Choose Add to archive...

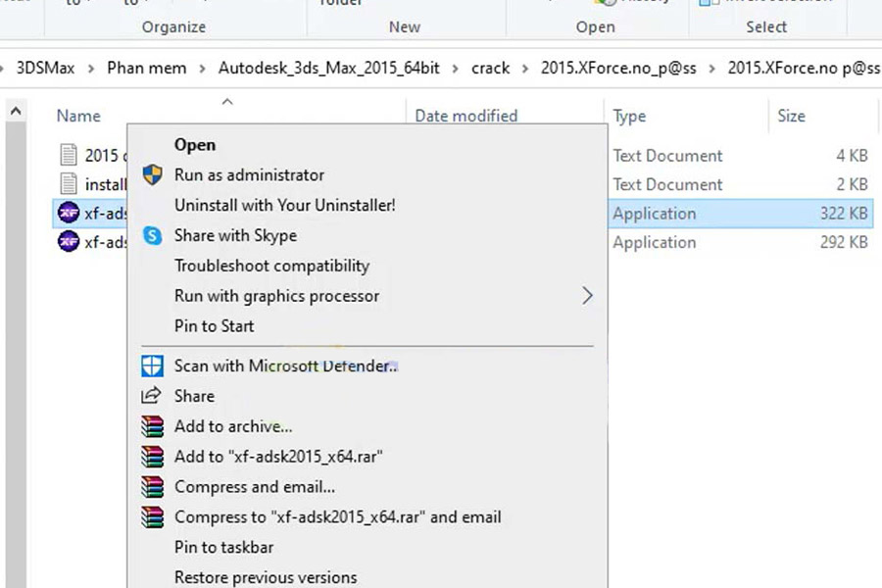(x=233, y=426)
